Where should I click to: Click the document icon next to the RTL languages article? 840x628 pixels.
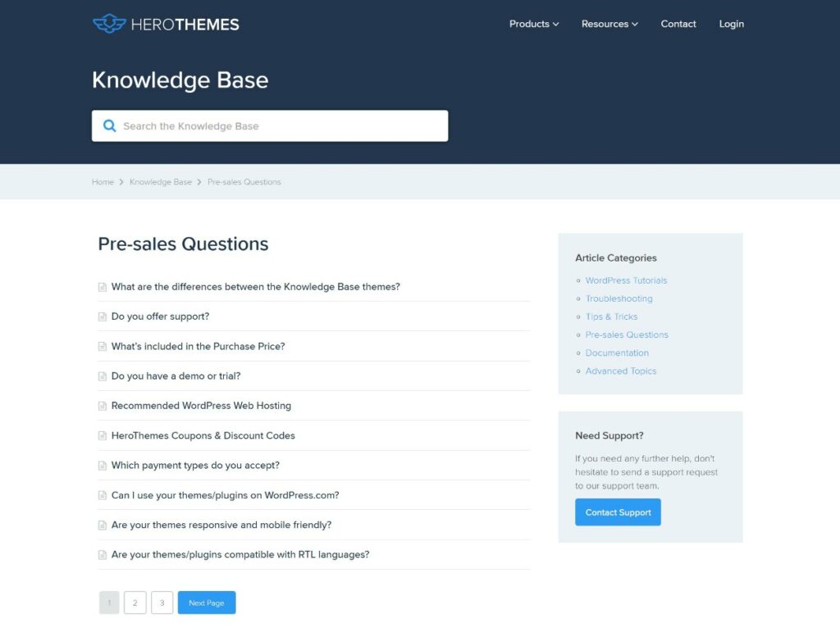click(102, 554)
